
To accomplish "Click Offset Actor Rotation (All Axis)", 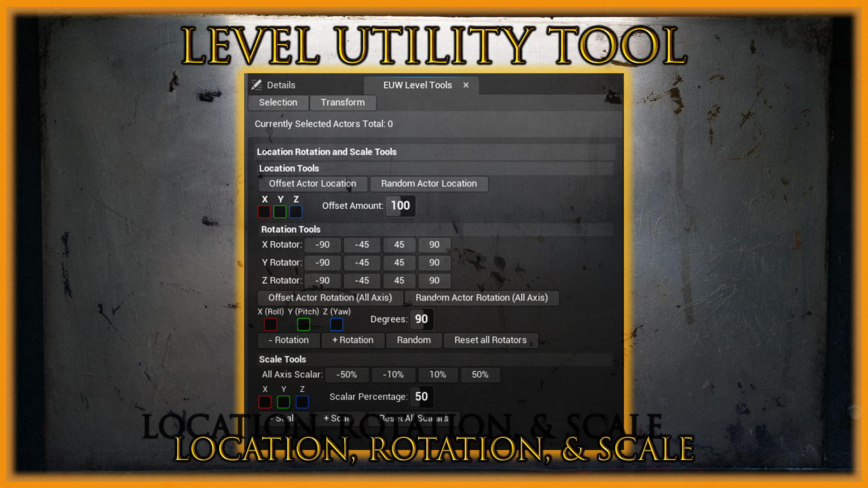I will pyautogui.click(x=330, y=298).
